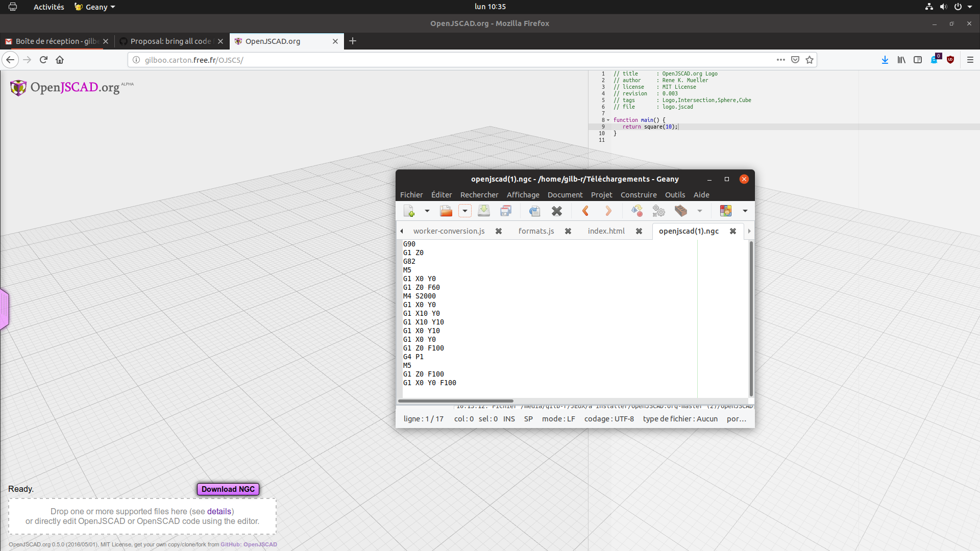The width and height of the screenshot is (980, 551).
Task: Open the Document menu
Action: [x=565, y=195]
